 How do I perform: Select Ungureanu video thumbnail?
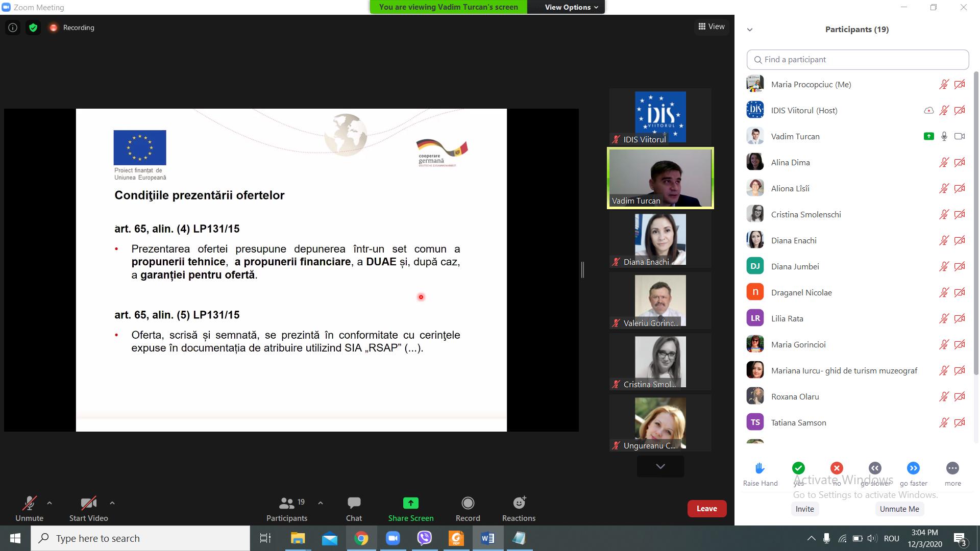click(660, 423)
